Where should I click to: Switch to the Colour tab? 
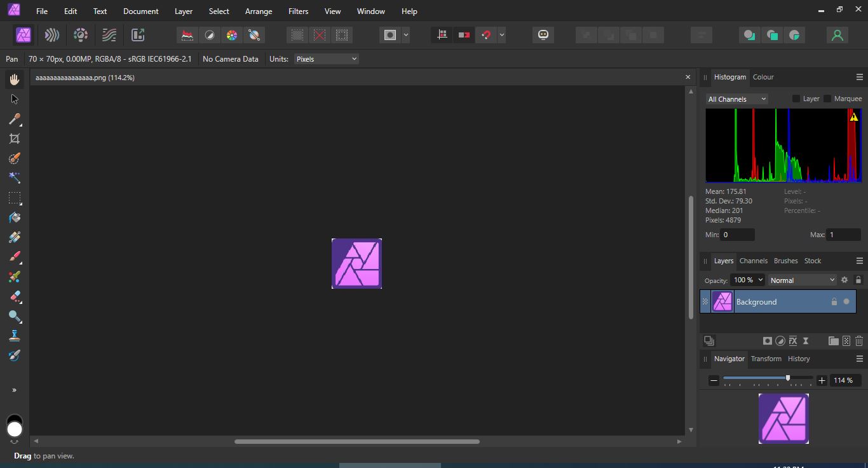click(763, 77)
